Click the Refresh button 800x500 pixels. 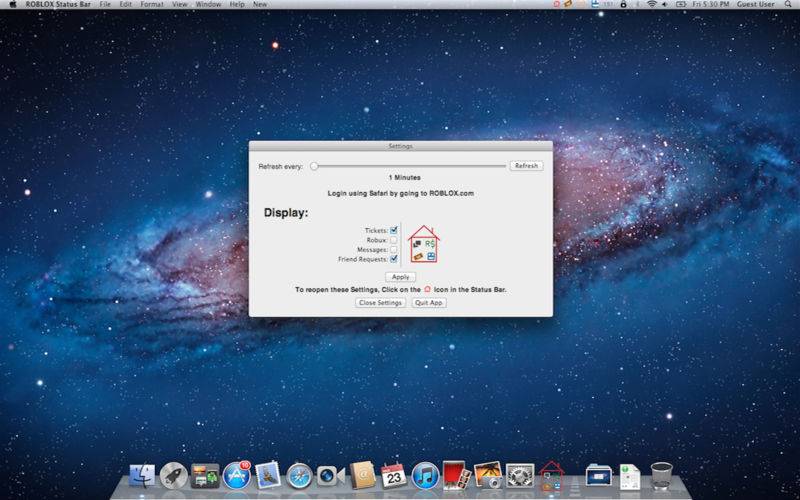526,166
